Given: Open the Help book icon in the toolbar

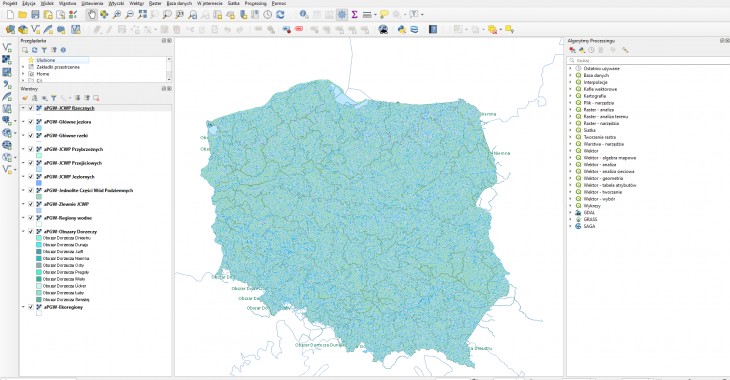Looking at the screenshot, I should pyautogui.click(x=433, y=30).
